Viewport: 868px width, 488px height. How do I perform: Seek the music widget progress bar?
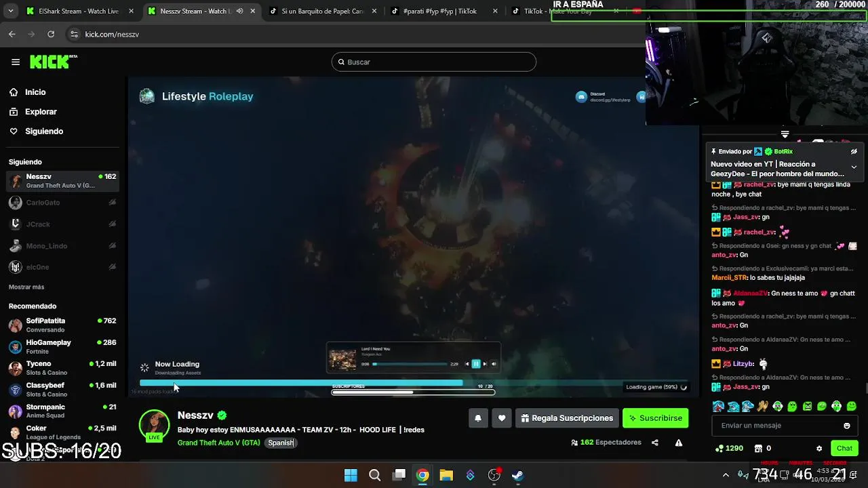point(410,364)
